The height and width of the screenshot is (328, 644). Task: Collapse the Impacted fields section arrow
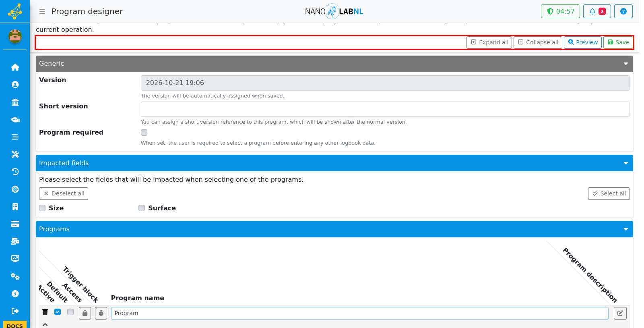626,163
